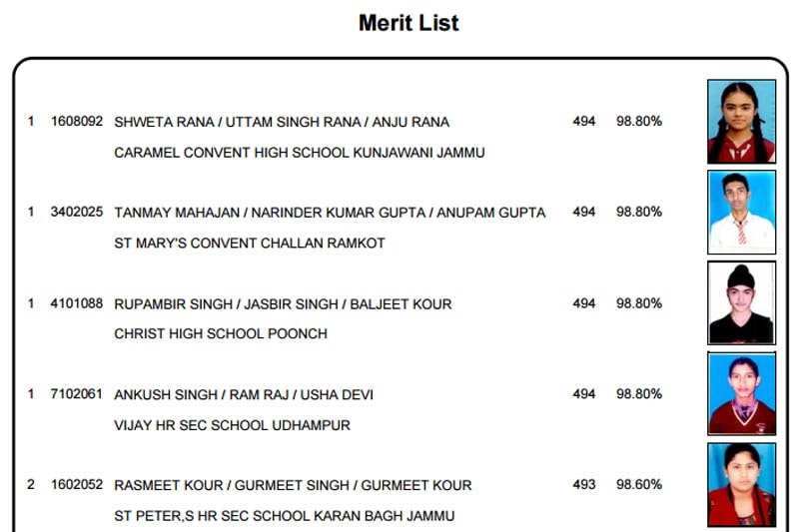Click roll number 4101088
The height and width of the screenshot is (532, 799).
[x=77, y=303]
